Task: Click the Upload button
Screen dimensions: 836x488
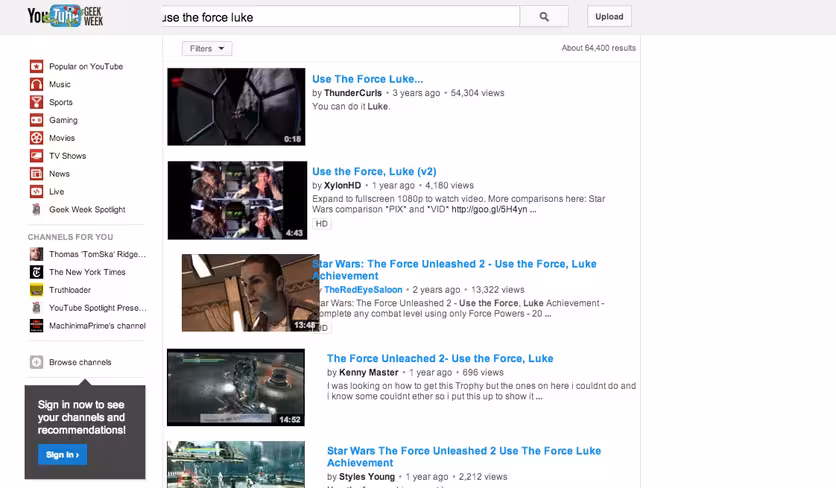Action: tap(609, 17)
